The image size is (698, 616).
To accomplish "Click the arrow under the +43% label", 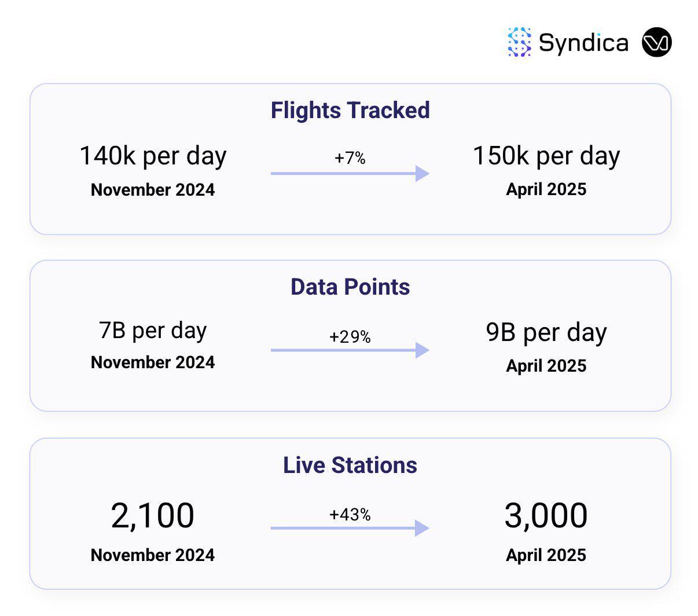I will [x=350, y=528].
